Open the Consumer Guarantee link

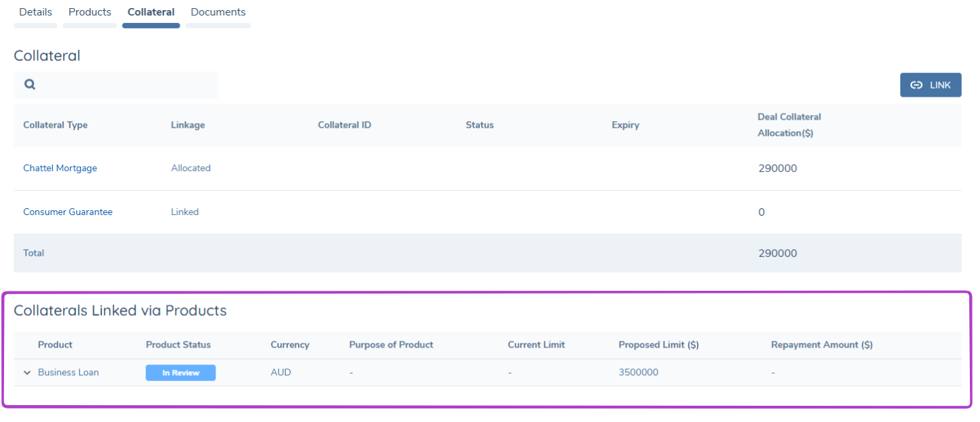[x=68, y=212]
